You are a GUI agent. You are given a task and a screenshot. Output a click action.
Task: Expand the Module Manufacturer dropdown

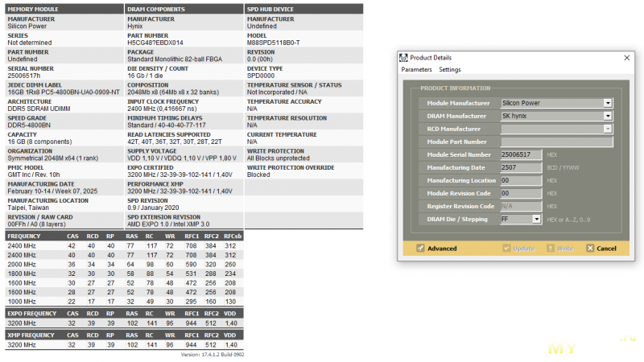[x=608, y=103]
